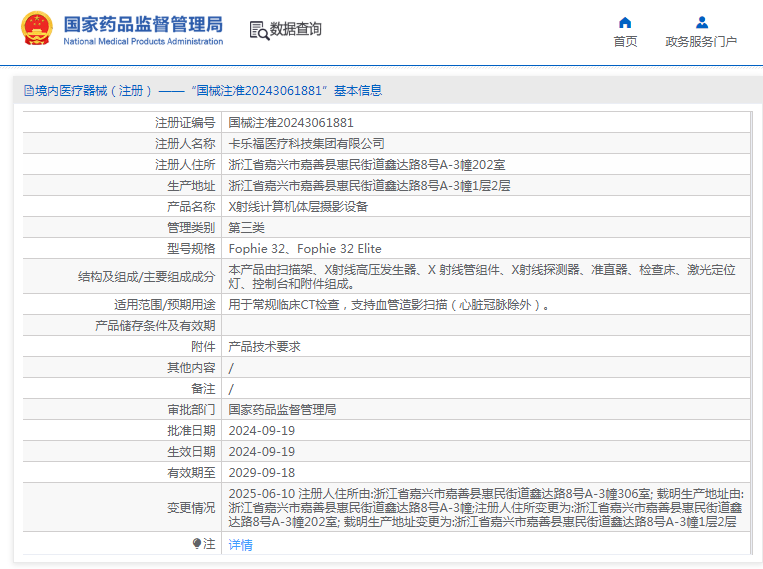Screen dimensions: 763x569
Task: Click the 首页 label
Action: click(x=625, y=41)
